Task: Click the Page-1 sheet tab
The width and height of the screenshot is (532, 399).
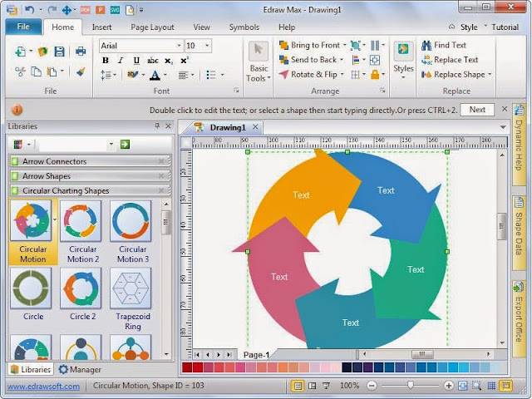Action: click(x=256, y=355)
